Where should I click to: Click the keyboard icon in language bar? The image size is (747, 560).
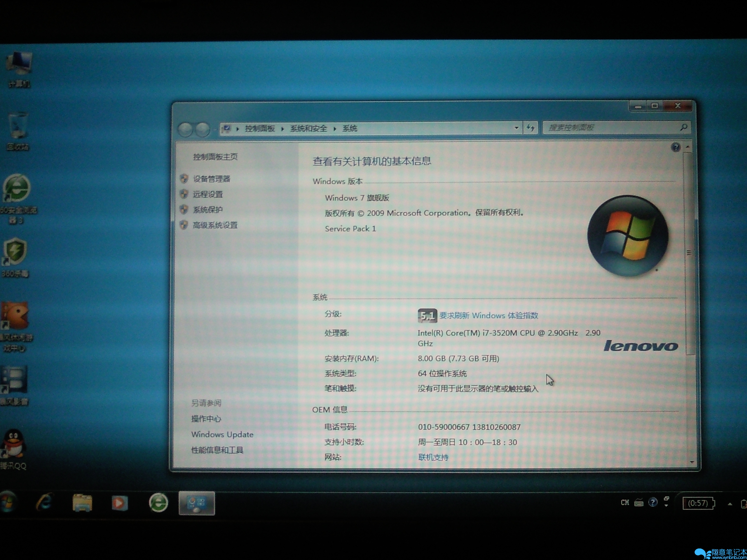pos(638,503)
